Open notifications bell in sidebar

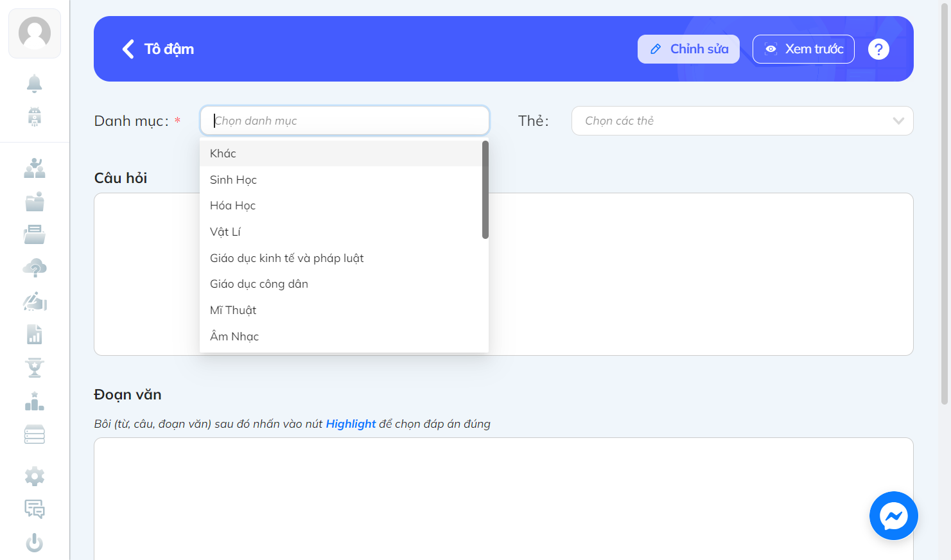[x=35, y=83]
